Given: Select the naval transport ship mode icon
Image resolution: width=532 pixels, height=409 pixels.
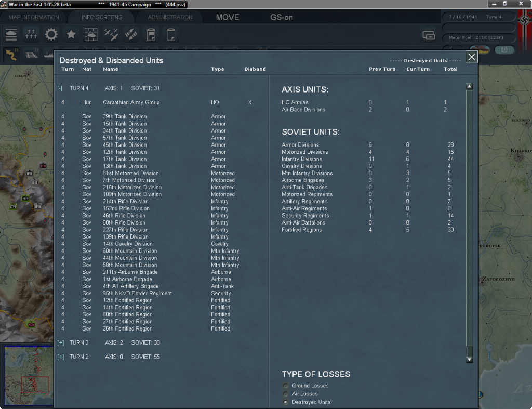Looking at the screenshot, I should [x=49, y=54].
